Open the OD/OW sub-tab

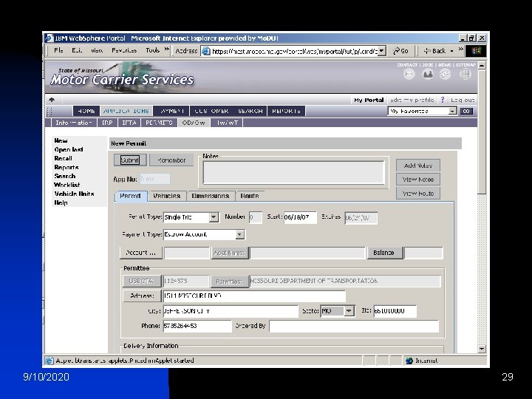click(x=194, y=123)
